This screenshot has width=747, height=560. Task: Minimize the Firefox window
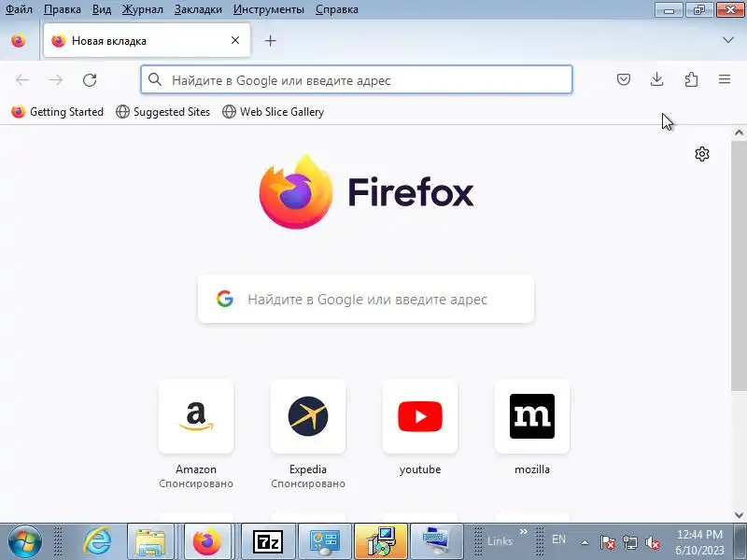coord(669,9)
